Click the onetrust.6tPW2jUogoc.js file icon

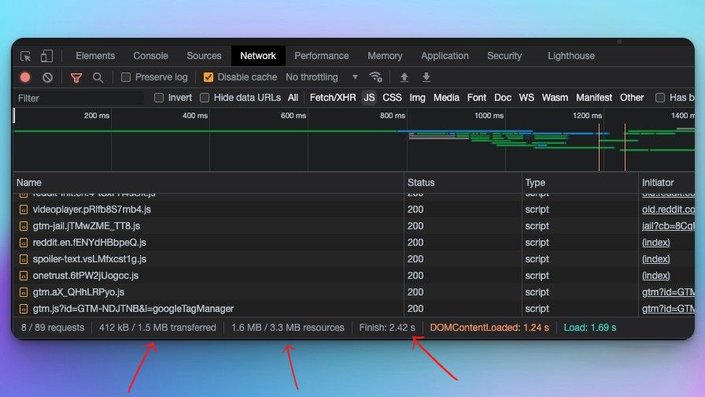[23, 276]
